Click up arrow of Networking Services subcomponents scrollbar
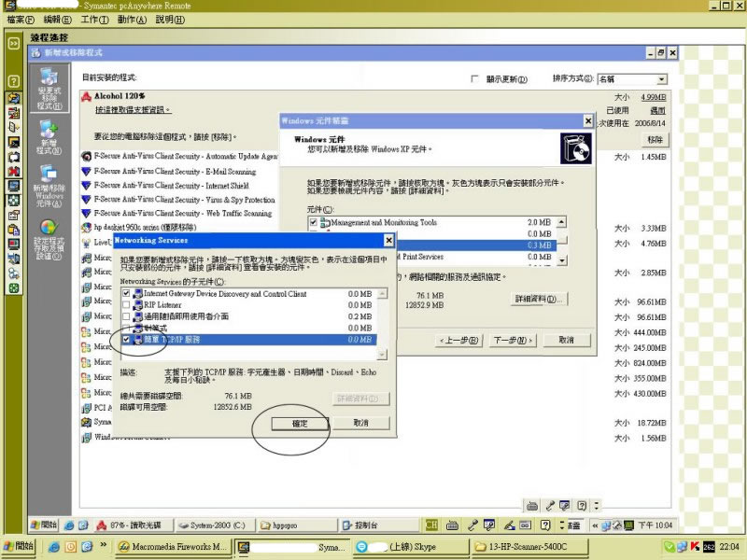Screen dimensions: 747x560 382,293
